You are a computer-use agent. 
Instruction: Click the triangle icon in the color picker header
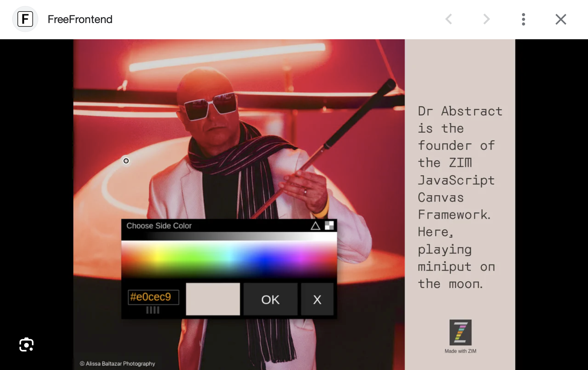(315, 226)
